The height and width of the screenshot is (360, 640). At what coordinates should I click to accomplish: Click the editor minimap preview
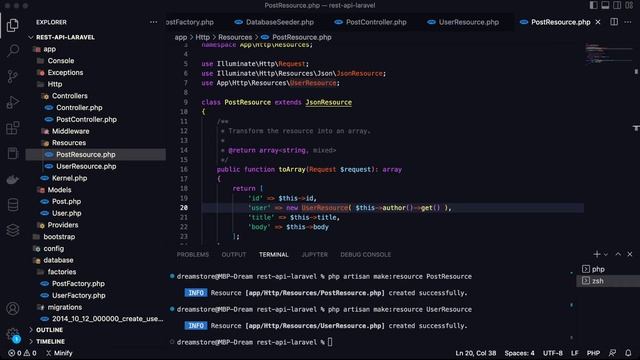pos(609,53)
